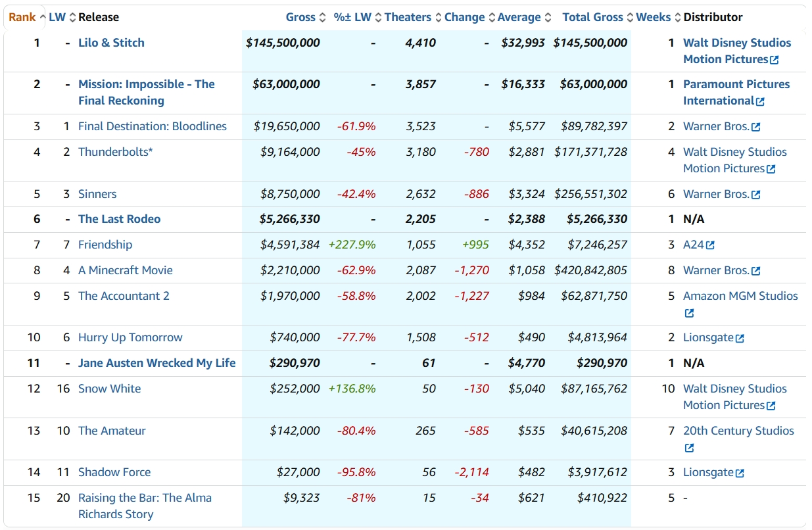Click the sort arrows beside the Theaters header

pos(437,17)
